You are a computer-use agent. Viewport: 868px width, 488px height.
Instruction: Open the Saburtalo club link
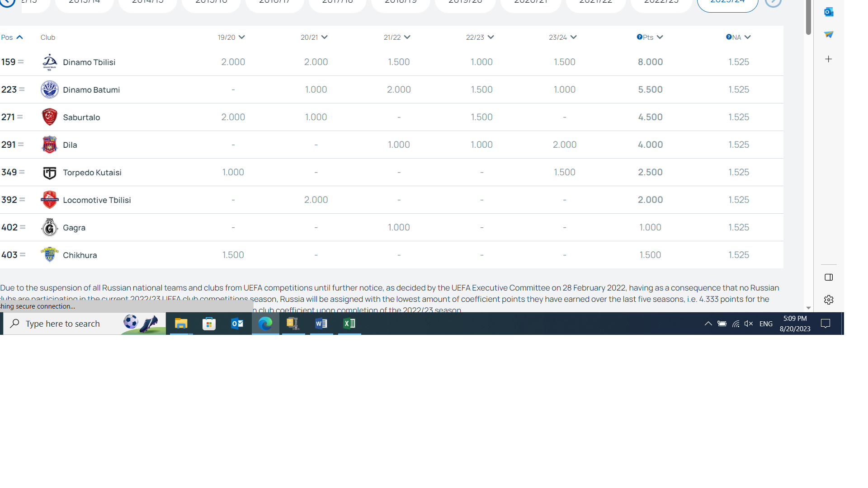[x=81, y=117]
